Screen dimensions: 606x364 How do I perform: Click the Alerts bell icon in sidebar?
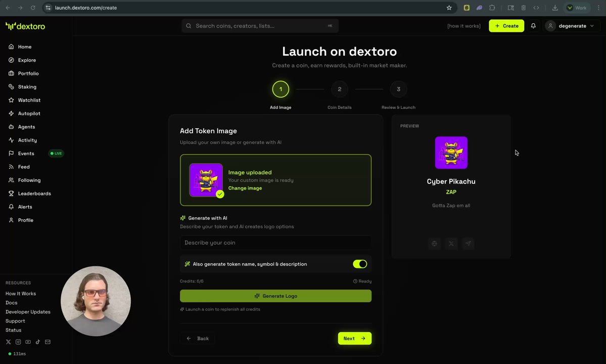click(11, 207)
